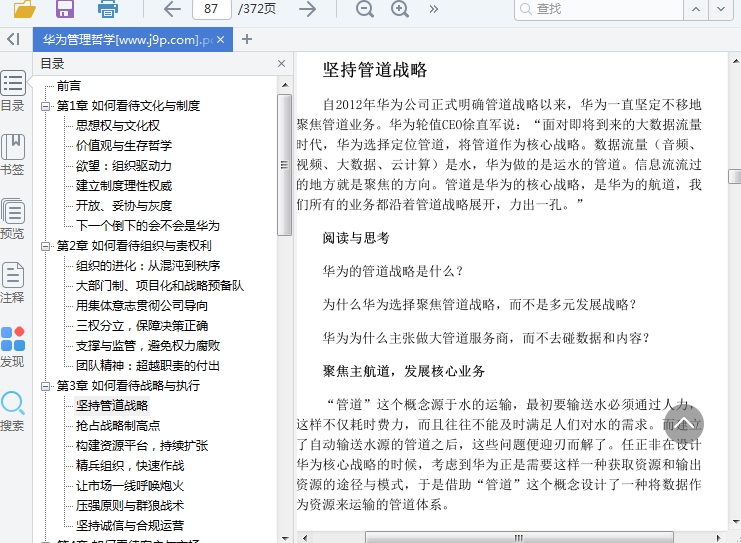The image size is (741, 543).
Task: Click the outline panel scroll-up arrow
Action: point(285,85)
